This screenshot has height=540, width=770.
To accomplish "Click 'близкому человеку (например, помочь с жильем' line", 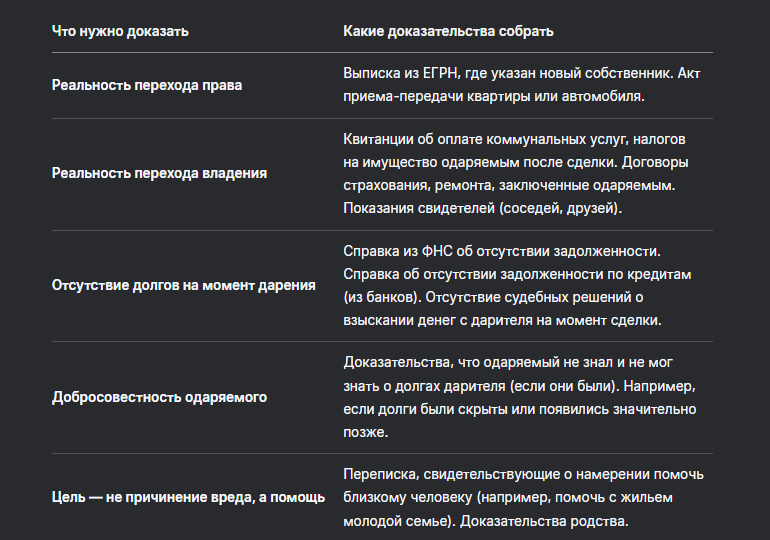I will (x=507, y=497).
